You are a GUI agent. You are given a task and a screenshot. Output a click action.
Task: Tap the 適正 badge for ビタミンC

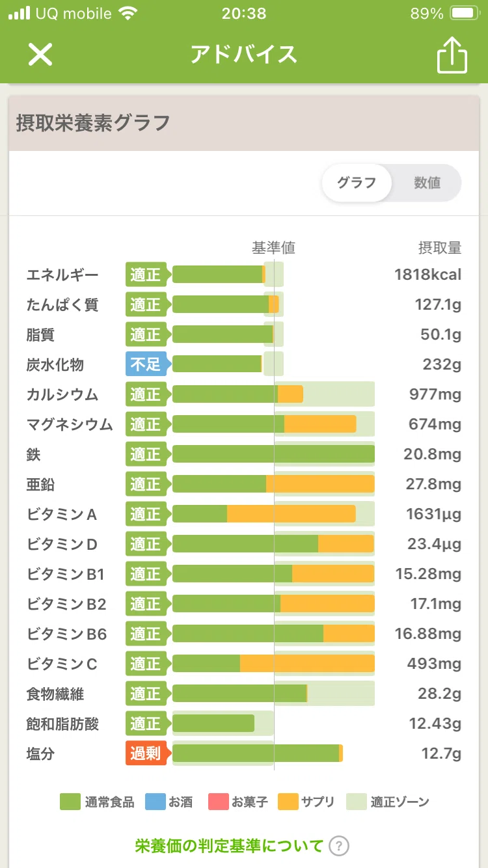pos(147,664)
